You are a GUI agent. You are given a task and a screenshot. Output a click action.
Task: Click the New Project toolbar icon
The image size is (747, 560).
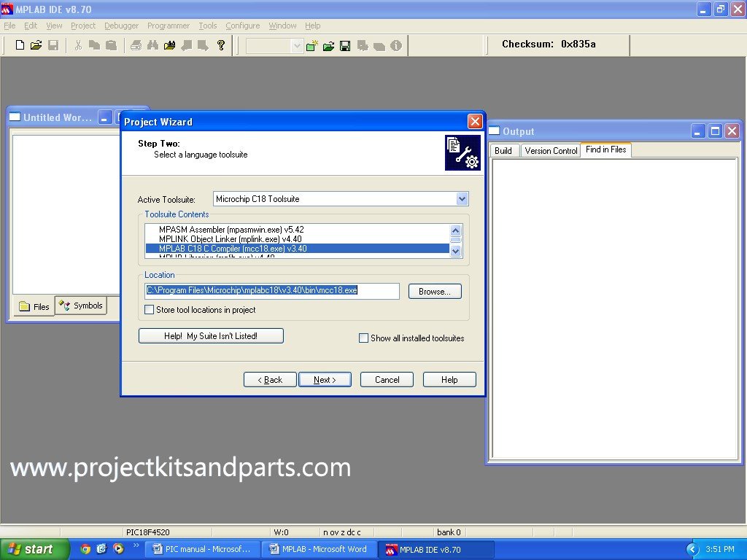312,46
